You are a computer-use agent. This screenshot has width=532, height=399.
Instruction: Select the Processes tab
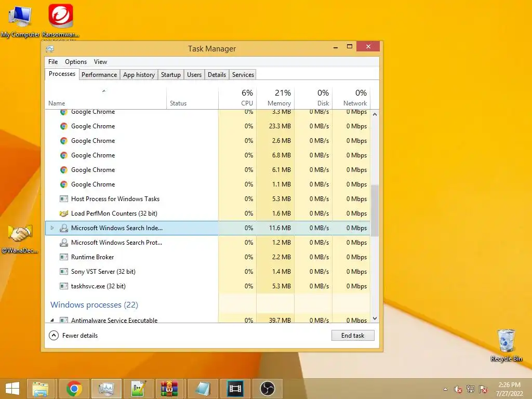[62, 74]
